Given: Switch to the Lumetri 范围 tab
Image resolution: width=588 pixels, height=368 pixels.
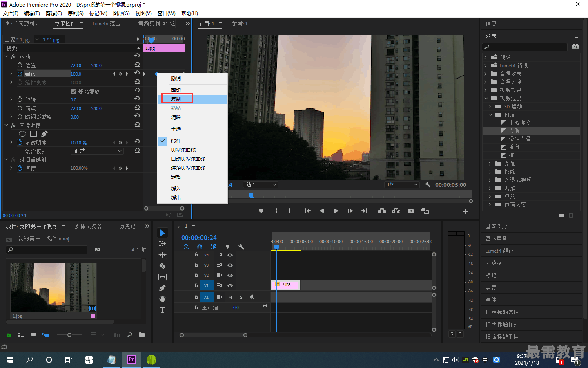Looking at the screenshot, I should (107, 24).
